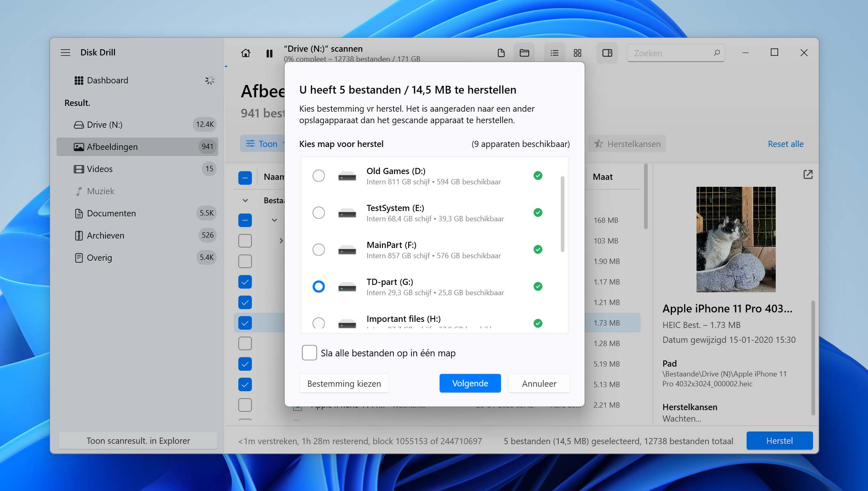Toggle the preview panel icon
This screenshot has width=868, height=491.
coord(607,53)
